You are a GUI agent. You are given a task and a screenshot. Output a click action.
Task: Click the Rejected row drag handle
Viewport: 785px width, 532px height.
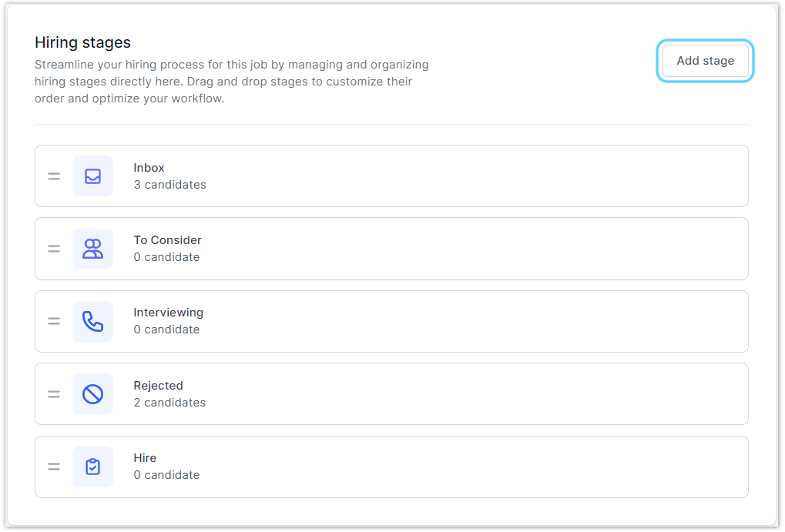tap(54, 394)
